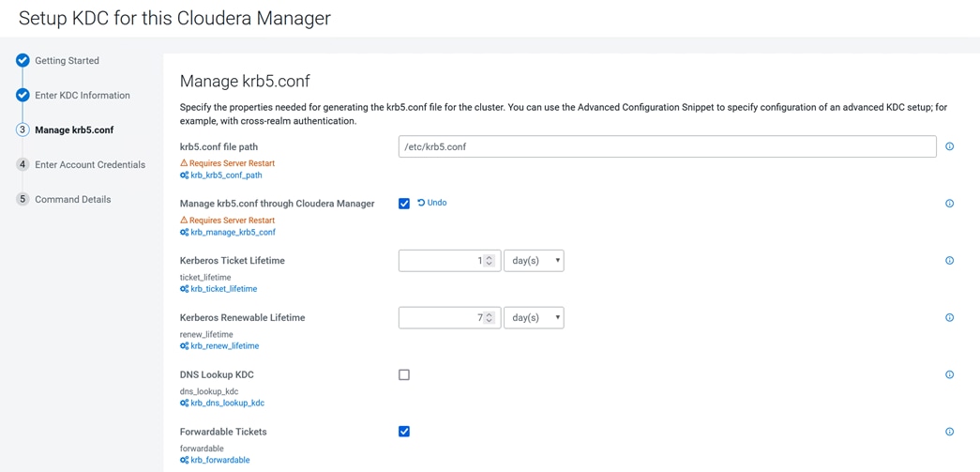980x472 pixels.
Task: Uncheck the Forwardable Tickets checkbox
Action: point(404,432)
